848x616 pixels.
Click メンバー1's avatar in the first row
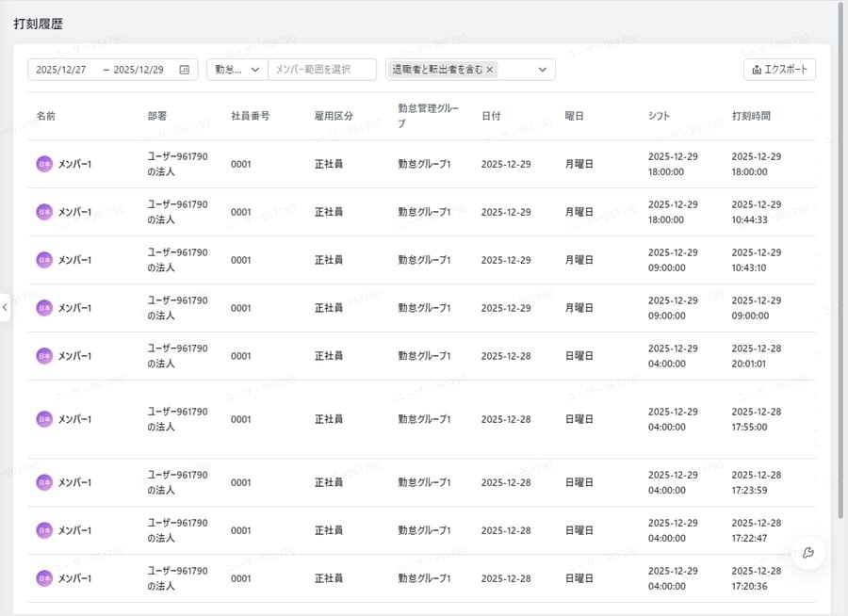[x=43, y=163]
